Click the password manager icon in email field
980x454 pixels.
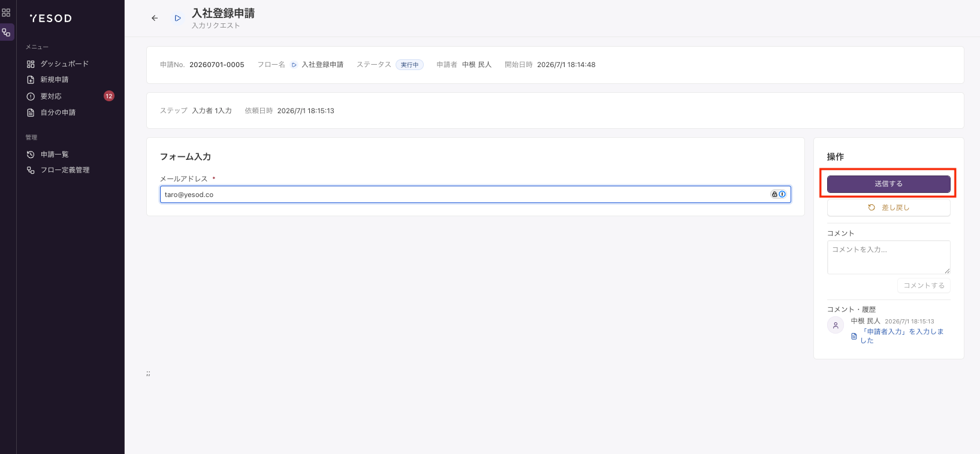[x=778, y=194]
